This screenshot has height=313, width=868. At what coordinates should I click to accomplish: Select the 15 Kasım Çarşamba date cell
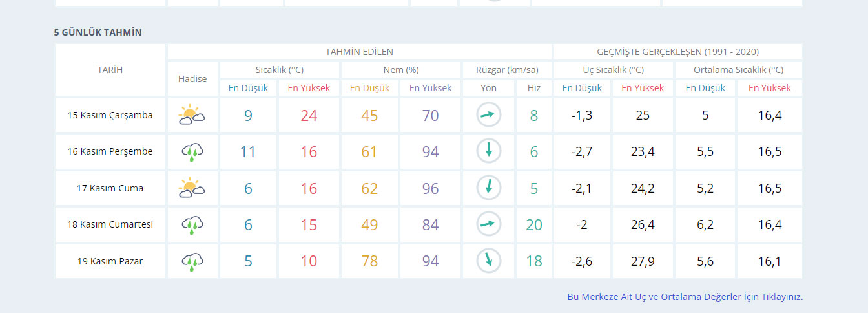(110, 115)
